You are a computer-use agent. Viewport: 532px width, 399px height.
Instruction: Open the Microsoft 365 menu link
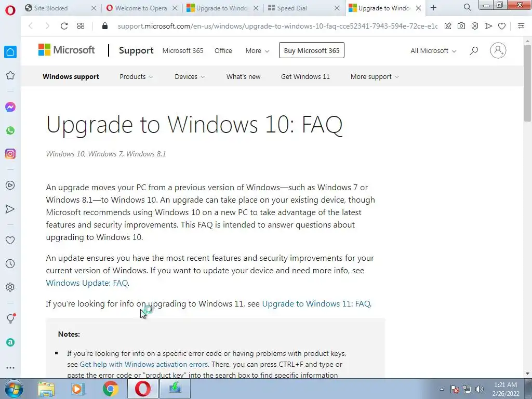click(182, 50)
